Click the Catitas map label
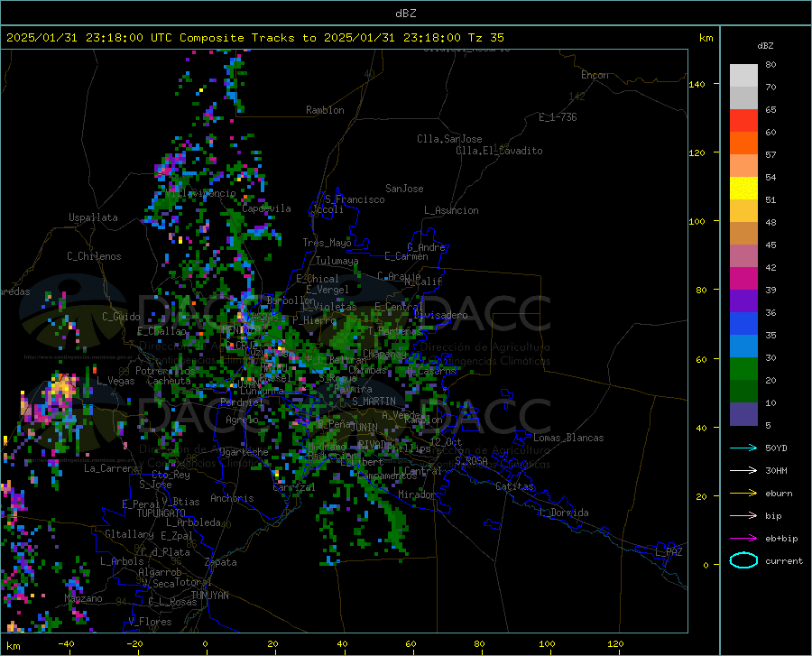Viewport: 812px width, 656px height. pyautogui.click(x=514, y=486)
